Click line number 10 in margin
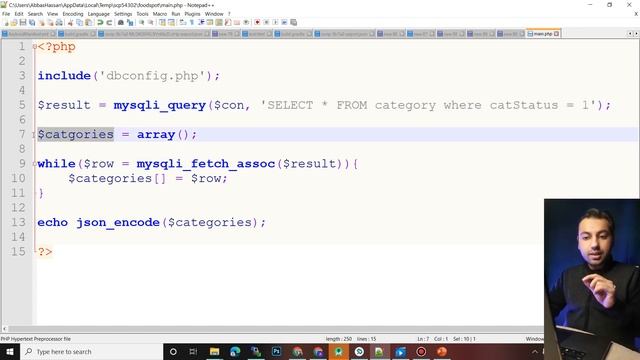640x360 pixels. pos(18,178)
